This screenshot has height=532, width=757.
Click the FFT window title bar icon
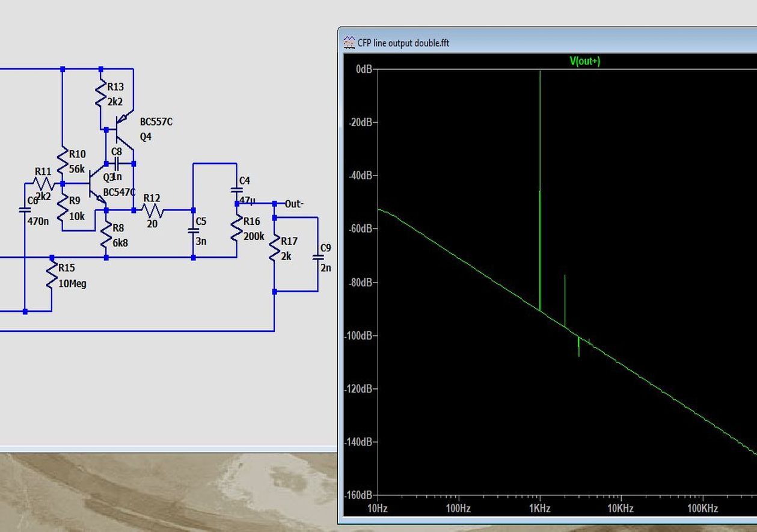tap(349, 43)
